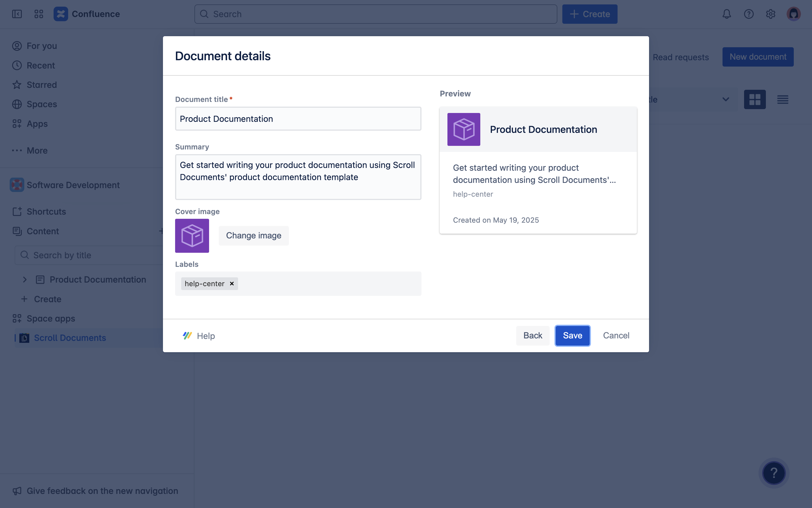Open Scroll Documents under Space apps
Viewport: 812px width, 508px height.
(x=70, y=338)
